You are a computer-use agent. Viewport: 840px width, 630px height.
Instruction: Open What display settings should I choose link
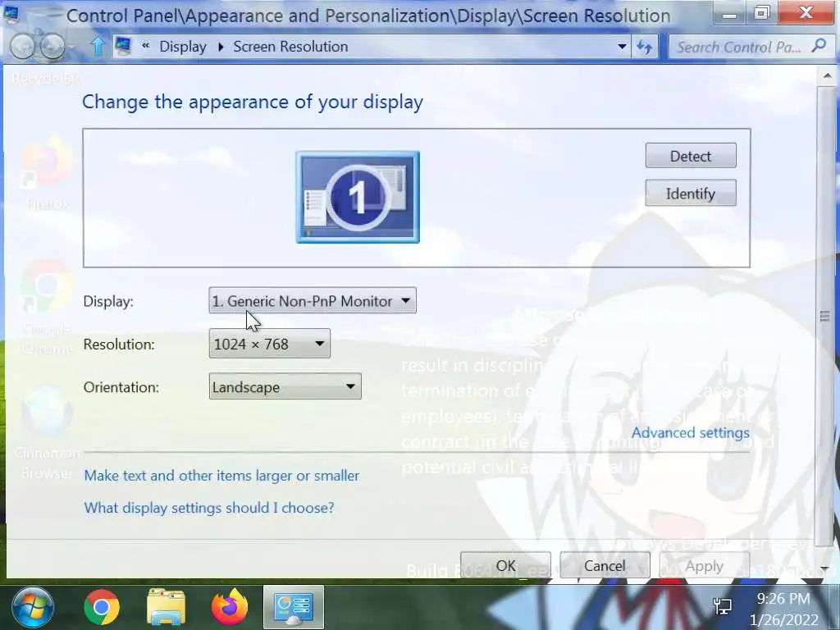coord(209,508)
